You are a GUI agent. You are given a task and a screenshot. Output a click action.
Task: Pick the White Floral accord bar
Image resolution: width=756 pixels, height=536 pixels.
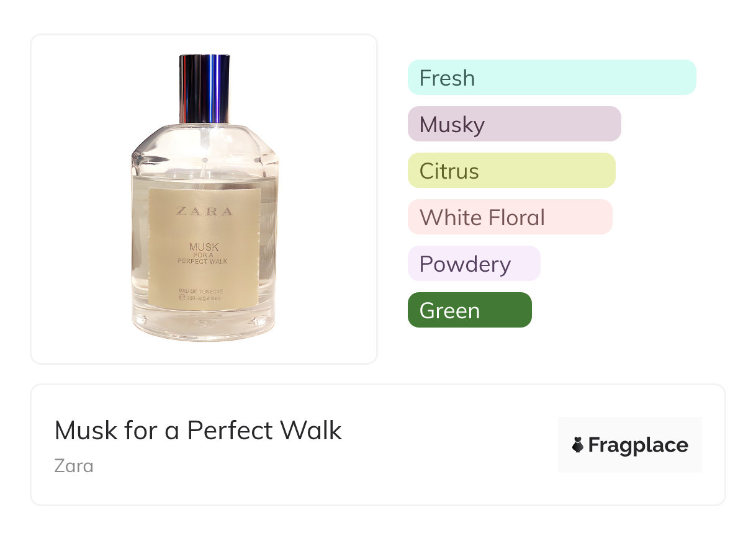[510, 217]
